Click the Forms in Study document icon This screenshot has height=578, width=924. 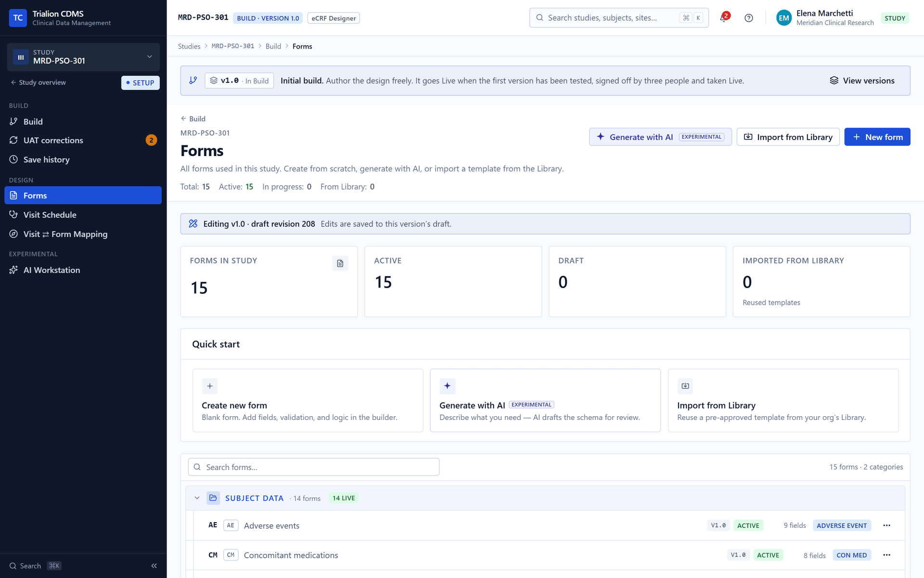(x=340, y=263)
